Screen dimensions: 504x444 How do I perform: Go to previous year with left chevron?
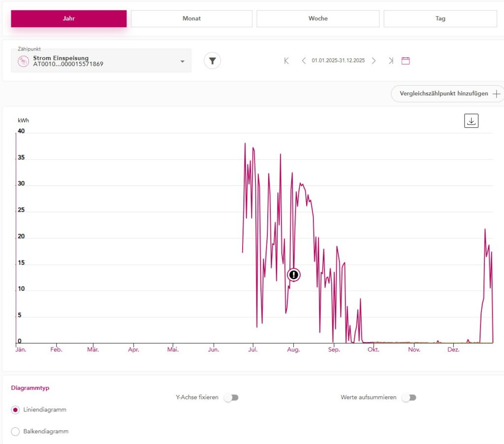(304, 61)
